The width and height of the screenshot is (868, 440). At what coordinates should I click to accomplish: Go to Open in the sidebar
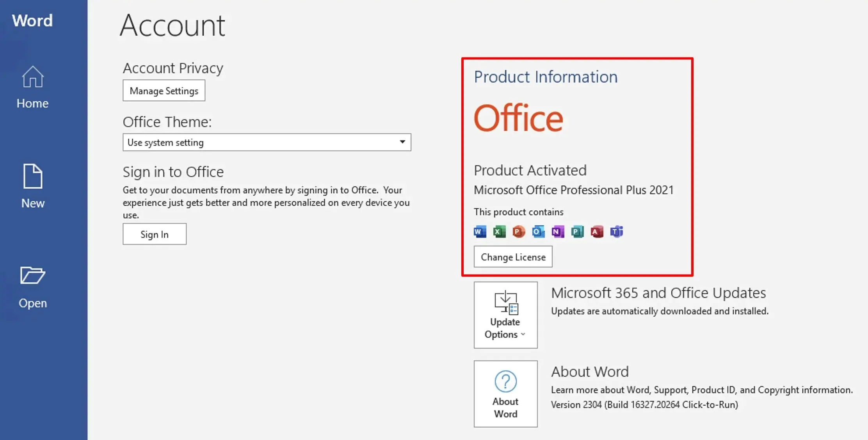tap(33, 287)
